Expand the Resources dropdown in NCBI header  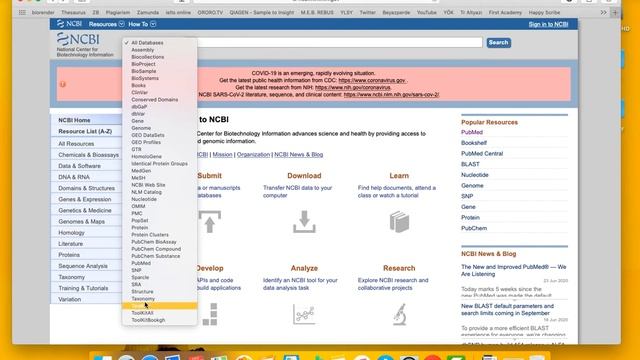click(106, 24)
